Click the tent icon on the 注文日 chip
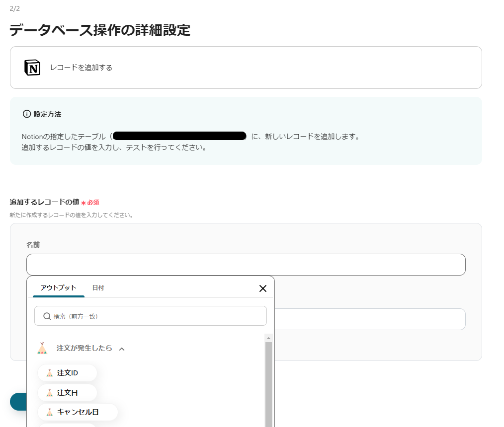Screen dimensions: 504x427 (x=50, y=393)
